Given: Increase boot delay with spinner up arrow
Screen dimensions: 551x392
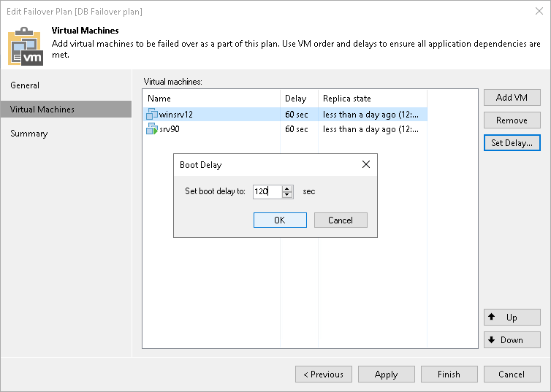Looking at the screenshot, I should (287, 188).
